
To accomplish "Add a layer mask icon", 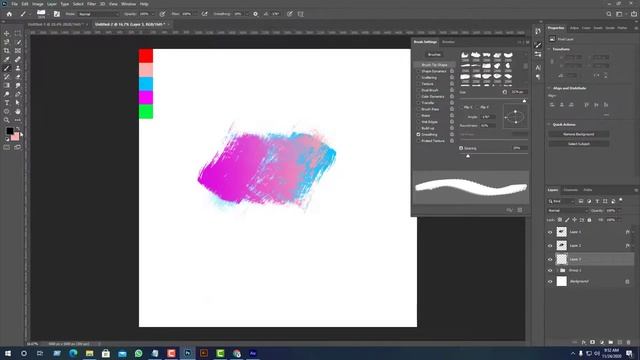I will [x=592, y=342].
